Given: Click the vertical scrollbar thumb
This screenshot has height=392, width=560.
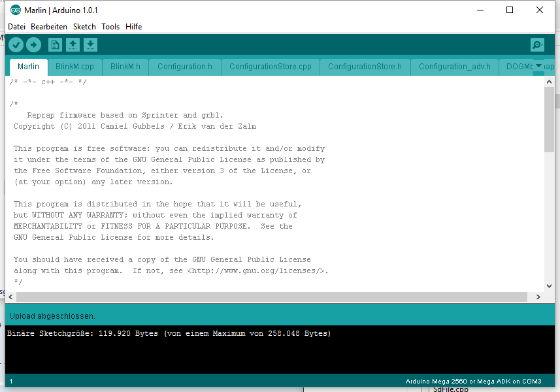Looking at the screenshot, I should pos(549,120).
